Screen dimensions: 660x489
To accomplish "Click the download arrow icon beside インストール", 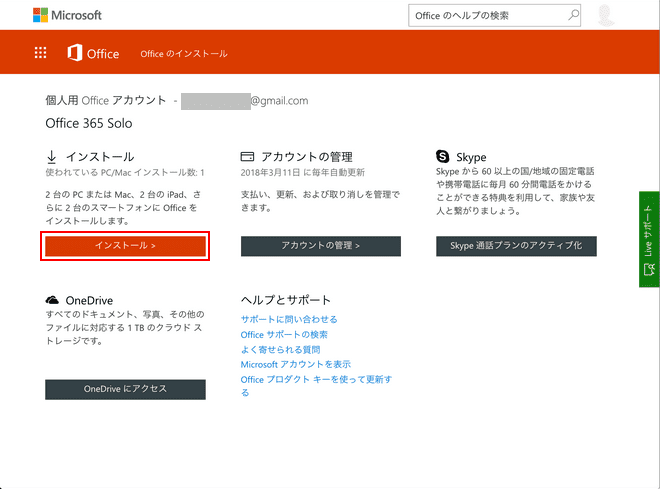I will point(51,157).
